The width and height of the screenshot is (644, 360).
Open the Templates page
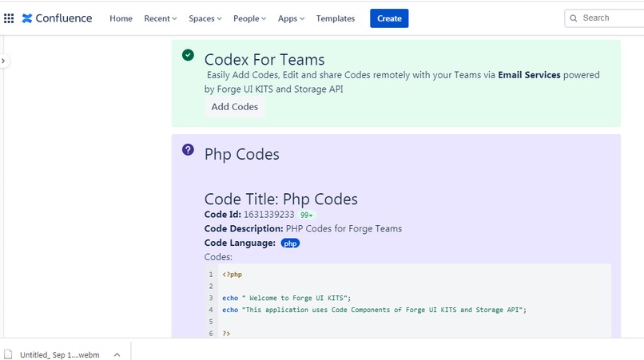coord(335,18)
